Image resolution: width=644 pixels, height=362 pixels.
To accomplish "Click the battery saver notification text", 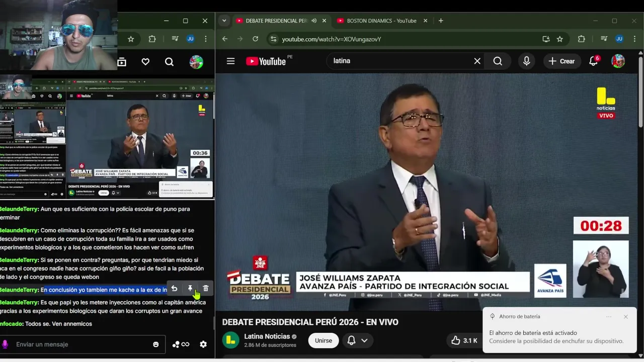I will pos(556,337).
